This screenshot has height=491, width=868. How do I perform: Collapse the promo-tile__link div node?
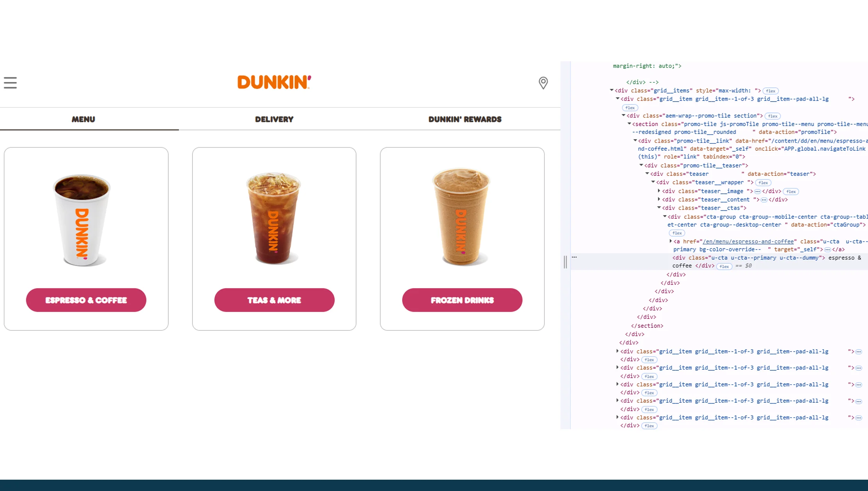click(635, 141)
